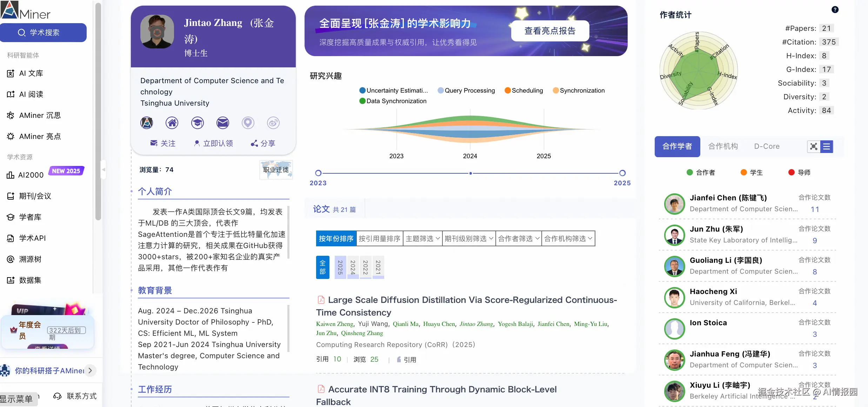The width and height of the screenshot is (868, 407).
Task: Switch collaborators to network graph view
Action: pos(814,147)
